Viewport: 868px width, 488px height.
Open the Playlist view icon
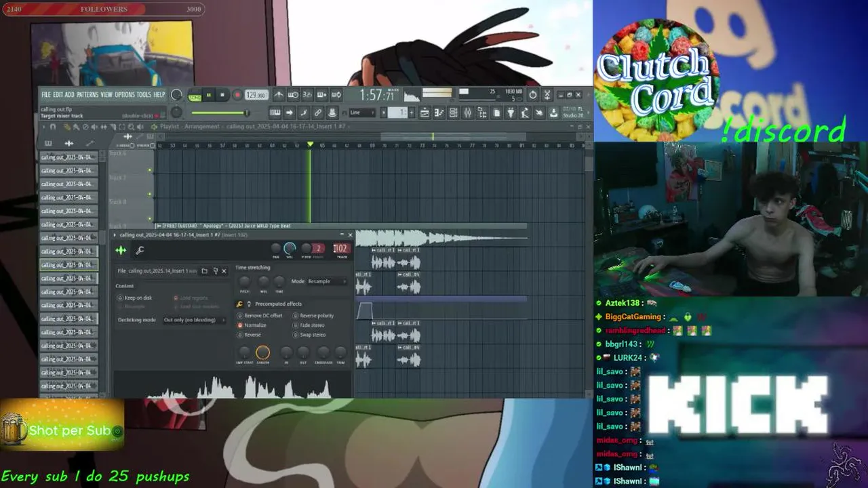click(x=425, y=113)
